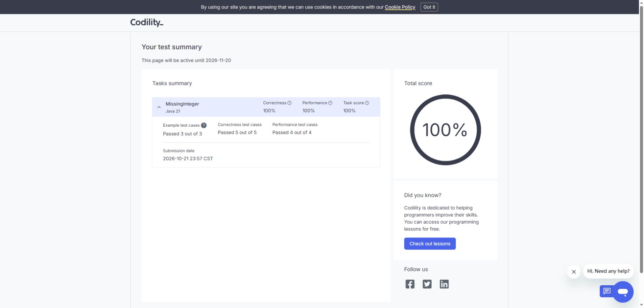644x308 pixels.
Task: Click 'This page will be active until 2026-11-20'
Action: point(186,60)
